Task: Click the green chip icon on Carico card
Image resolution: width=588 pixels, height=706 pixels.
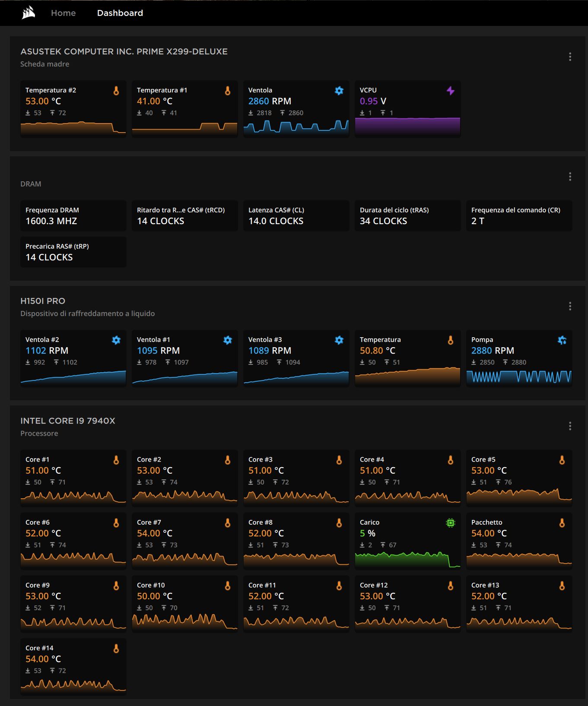Action: tap(450, 523)
